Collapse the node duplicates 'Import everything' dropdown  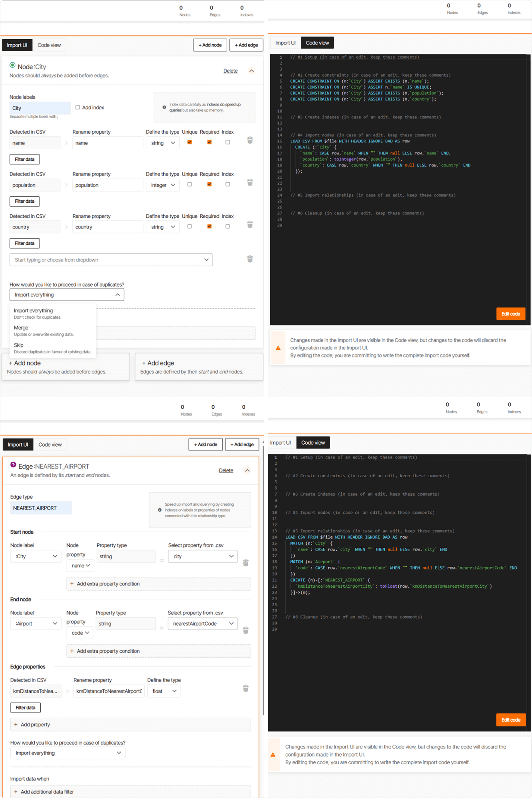pyautogui.click(x=67, y=295)
